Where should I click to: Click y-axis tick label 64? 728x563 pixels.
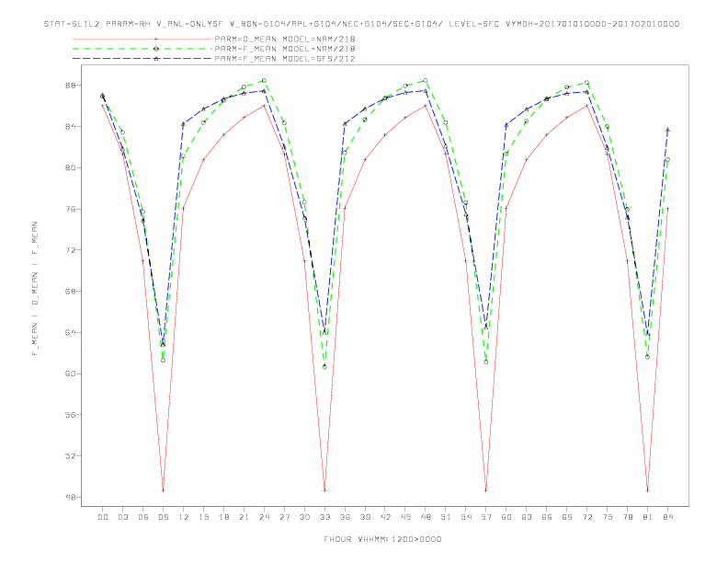[x=71, y=333]
